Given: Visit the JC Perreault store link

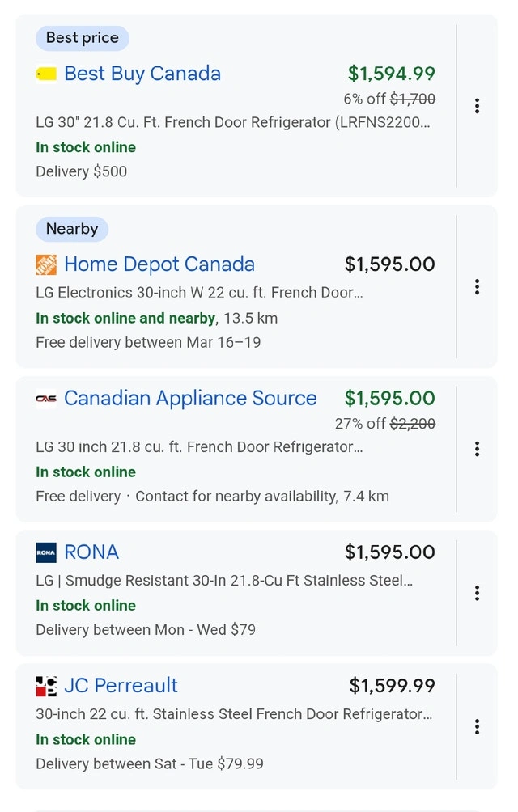Looking at the screenshot, I should click(x=121, y=686).
